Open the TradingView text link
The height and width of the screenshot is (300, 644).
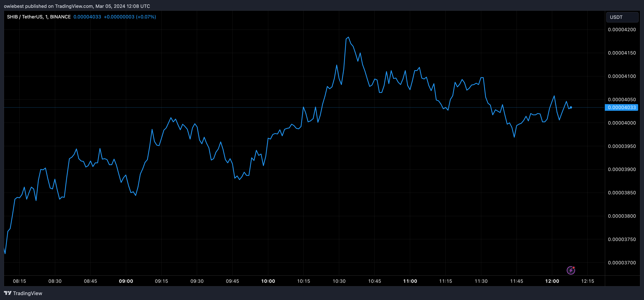point(27,293)
